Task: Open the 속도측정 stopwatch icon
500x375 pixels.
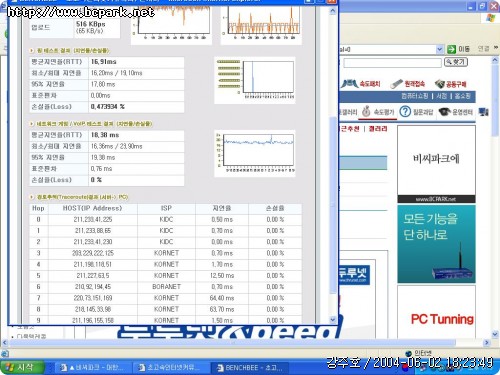Action: tap(366, 111)
